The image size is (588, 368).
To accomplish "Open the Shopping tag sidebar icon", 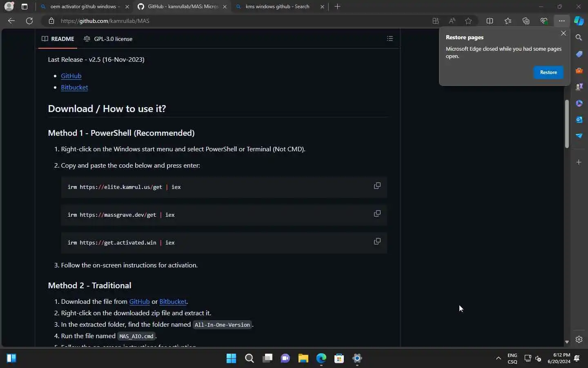I will click(579, 54).
